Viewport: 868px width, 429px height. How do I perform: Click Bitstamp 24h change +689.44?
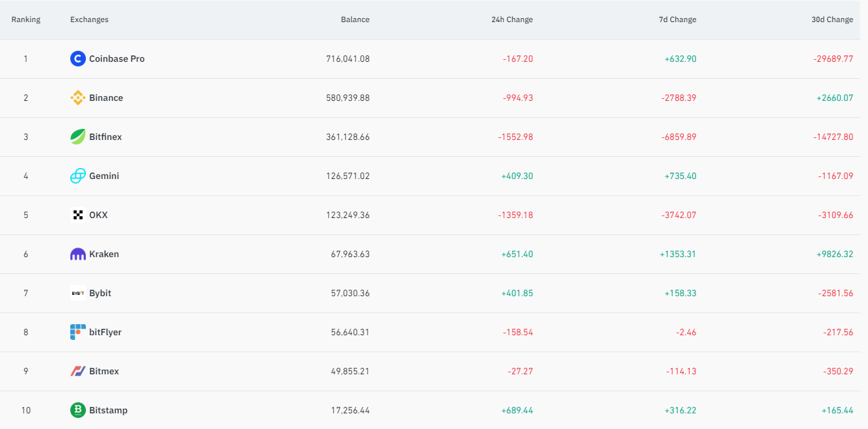[x=517, y=410]
